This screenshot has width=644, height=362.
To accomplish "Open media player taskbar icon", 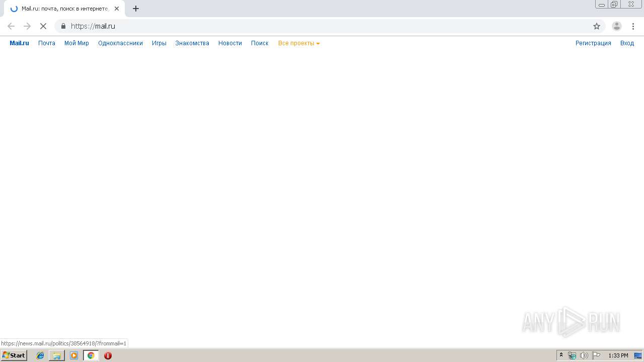I will click(x=74, y=355).
